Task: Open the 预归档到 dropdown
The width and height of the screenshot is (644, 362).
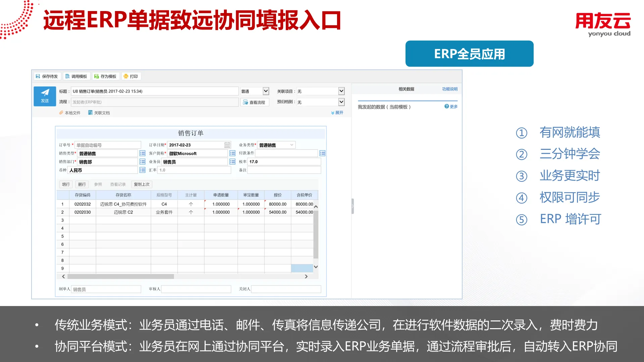Action: pos(341,102)
